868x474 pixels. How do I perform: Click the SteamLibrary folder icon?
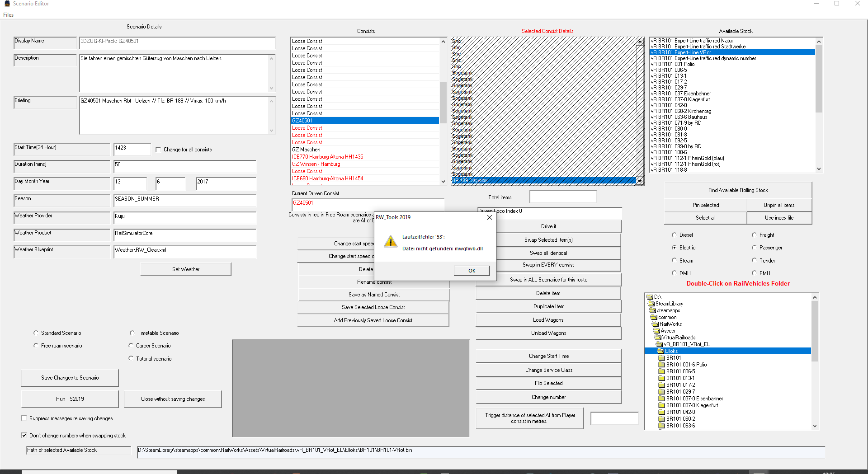tap(651, 304)
